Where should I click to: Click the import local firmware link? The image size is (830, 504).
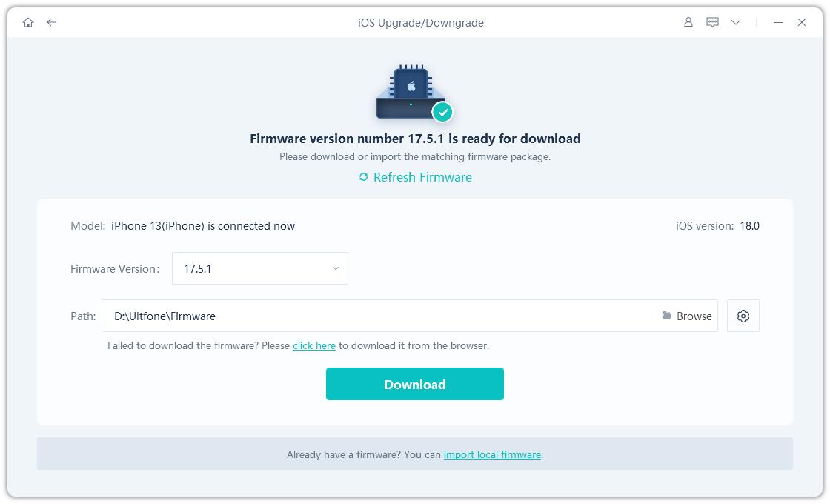pyautogui.click(x=492, y=454)
